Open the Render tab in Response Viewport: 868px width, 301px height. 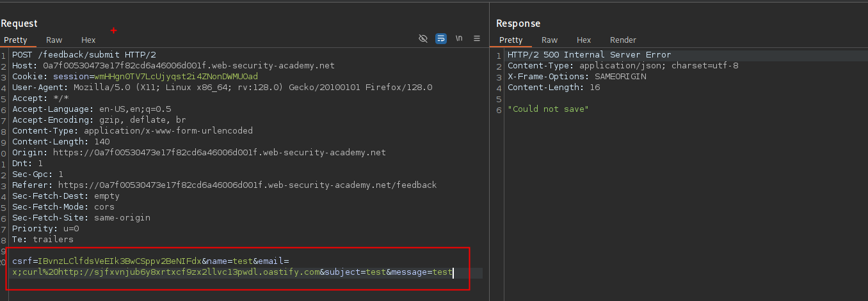pos(623,40)
